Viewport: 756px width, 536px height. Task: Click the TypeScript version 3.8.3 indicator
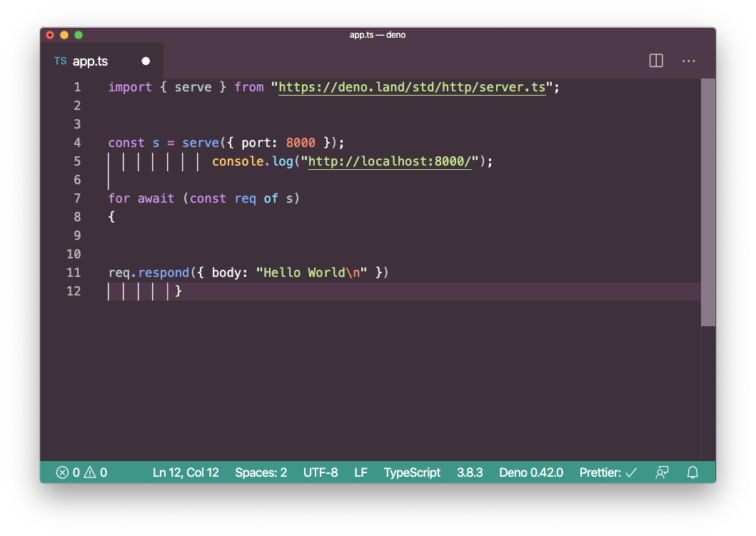click(470, 472)
